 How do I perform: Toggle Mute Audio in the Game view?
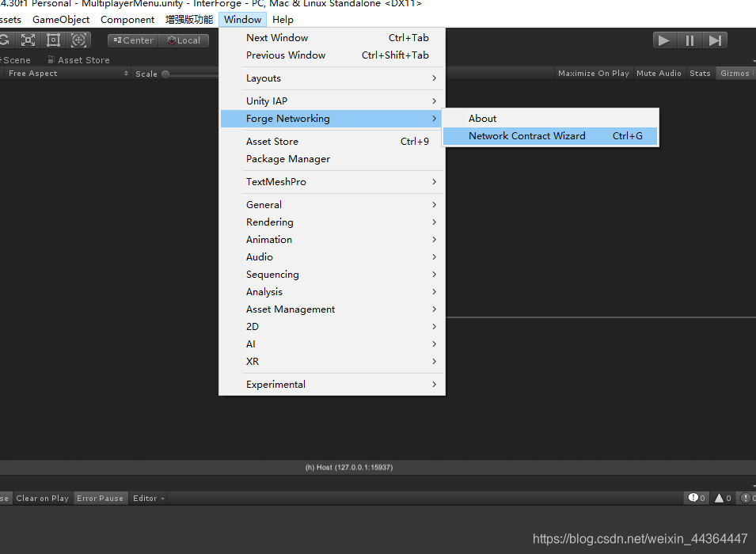pyautogui.click(x=659, y=74)
